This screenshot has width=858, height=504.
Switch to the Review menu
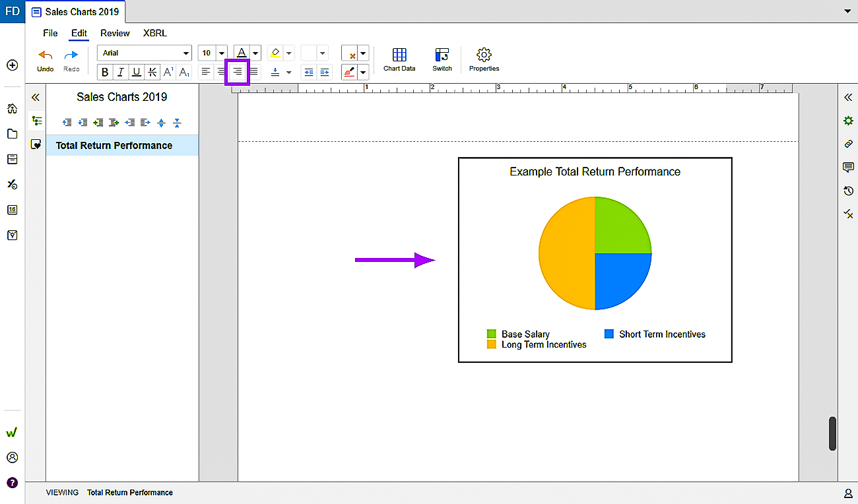[115, 33]
